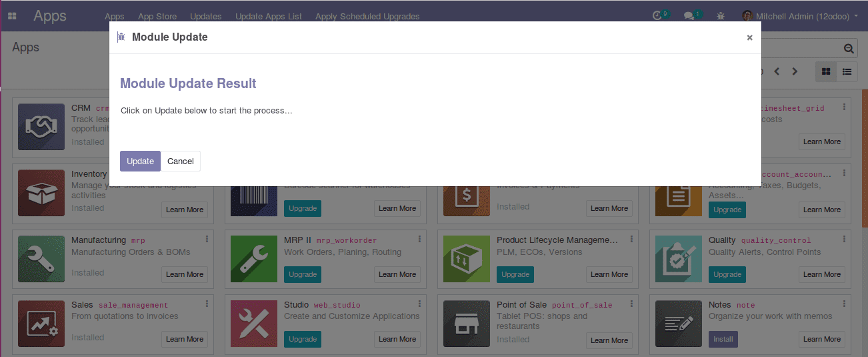868x357 pixels.
Task: Upgrade the Accounting app
Action: coord(727,210)
